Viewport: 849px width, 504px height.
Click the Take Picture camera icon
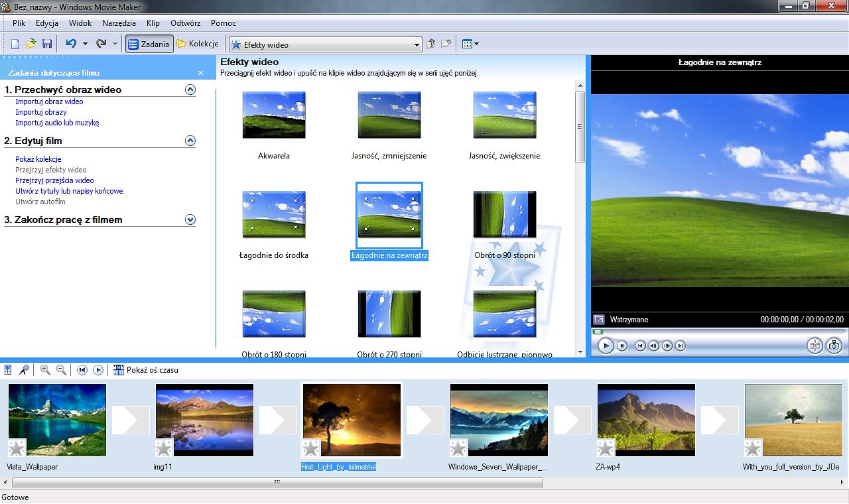834,346
